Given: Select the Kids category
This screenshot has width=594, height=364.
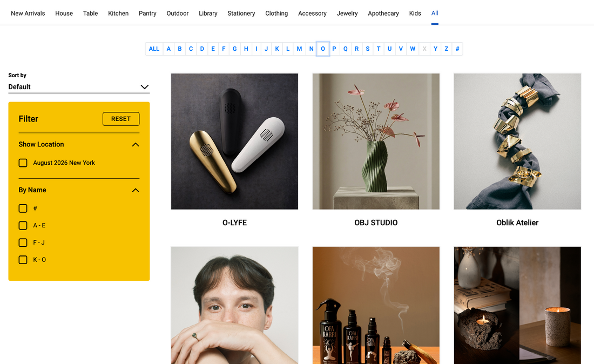Looking at the screenshot, I should pyautogui.click(x=415, y=14).
